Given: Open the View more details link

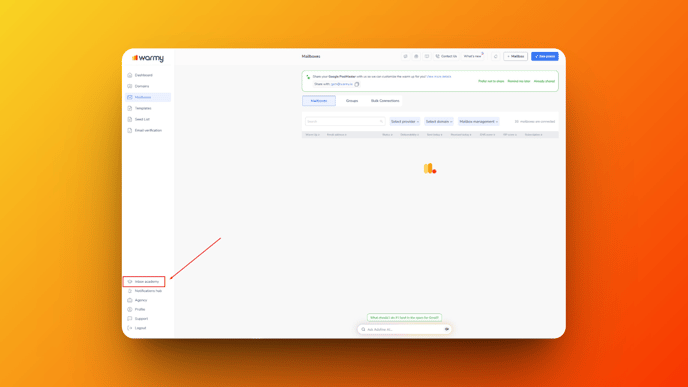Looking at the screenshot, I should 439,76.
